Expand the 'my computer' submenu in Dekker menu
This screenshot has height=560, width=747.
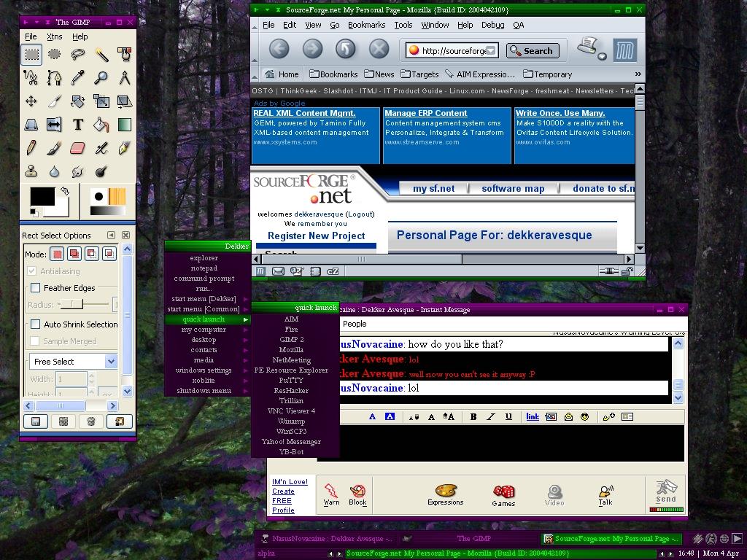207,330
